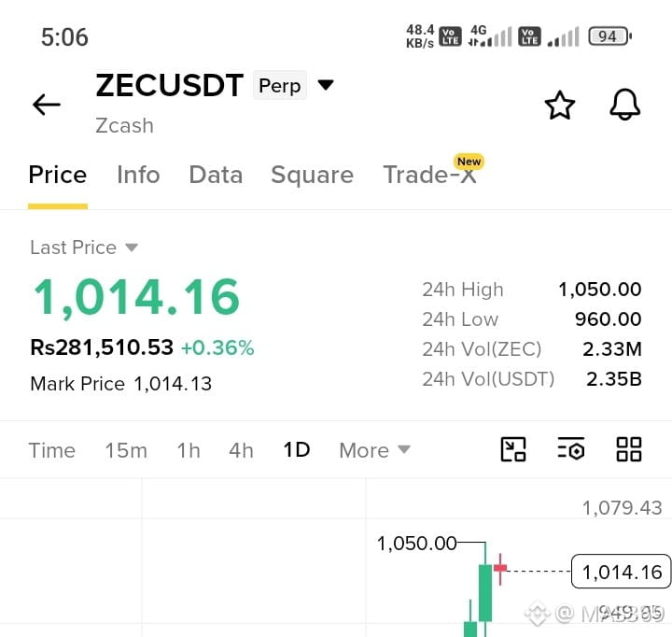Expand the More timeframes dropdown
Screen dimensions: 672x637
(x=374, y=450)
